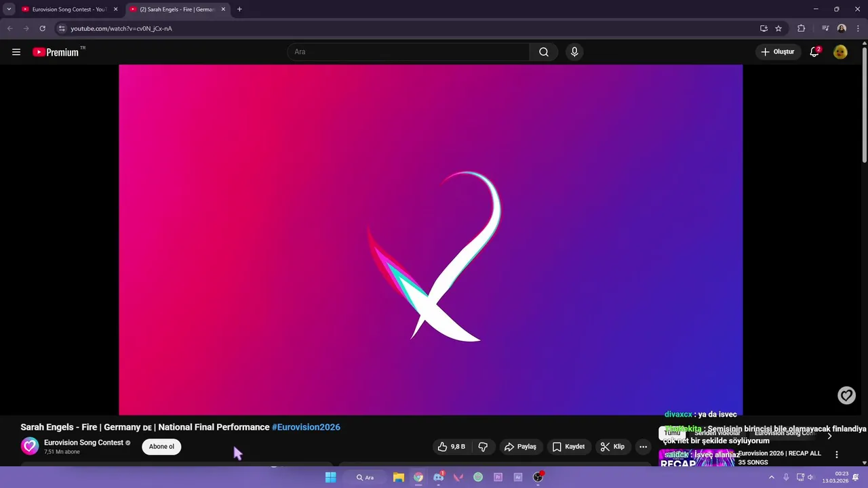868x488 pixels.
Task: Install app icon in address bar
Action: coord(764,28)
